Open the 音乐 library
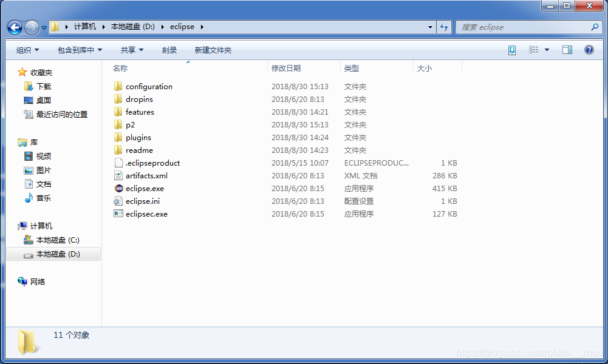 (x=44, y=198)
